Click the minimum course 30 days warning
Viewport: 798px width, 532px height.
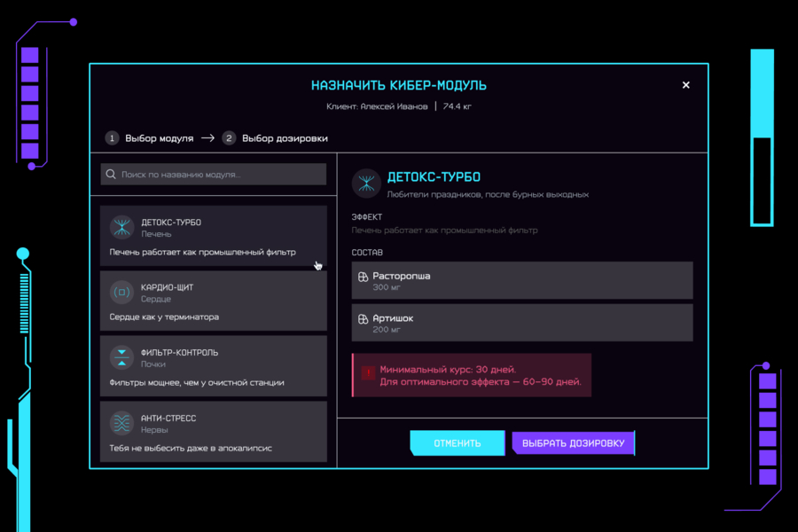point(472,375)
